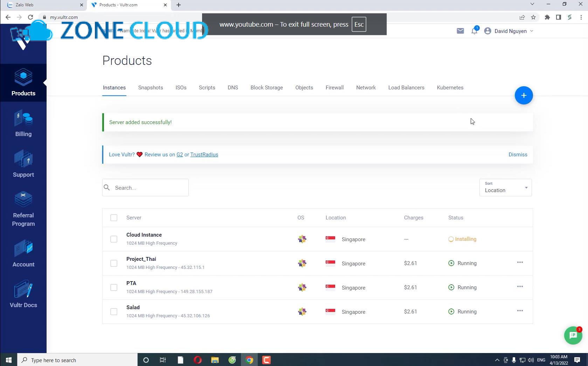This screenshot has height=366, width=588.
Task: Open the ellipsis menu for Project_Thai
Action: 520,263
